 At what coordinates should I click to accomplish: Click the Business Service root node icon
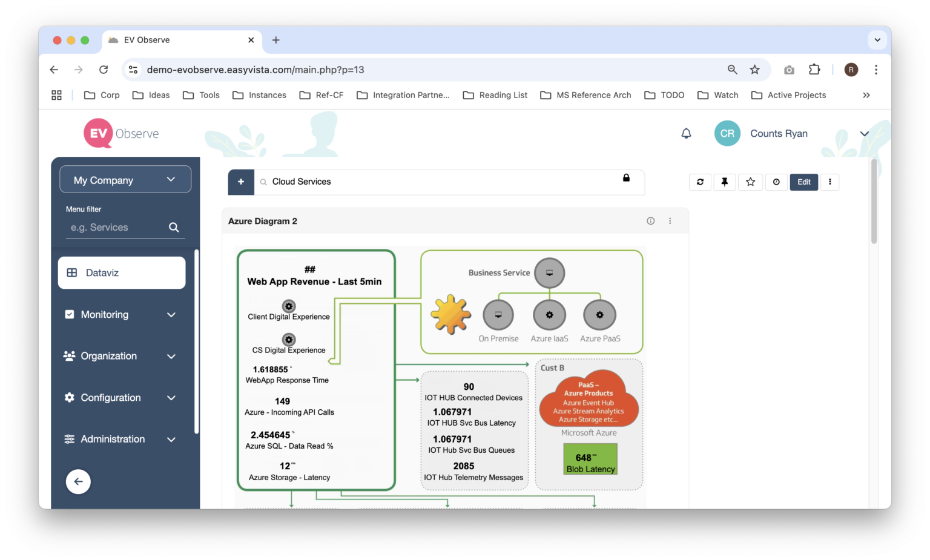[x=549, y=273]
